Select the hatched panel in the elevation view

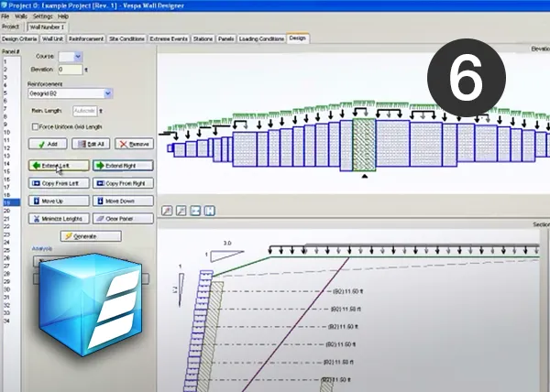(x=364, y=145)
